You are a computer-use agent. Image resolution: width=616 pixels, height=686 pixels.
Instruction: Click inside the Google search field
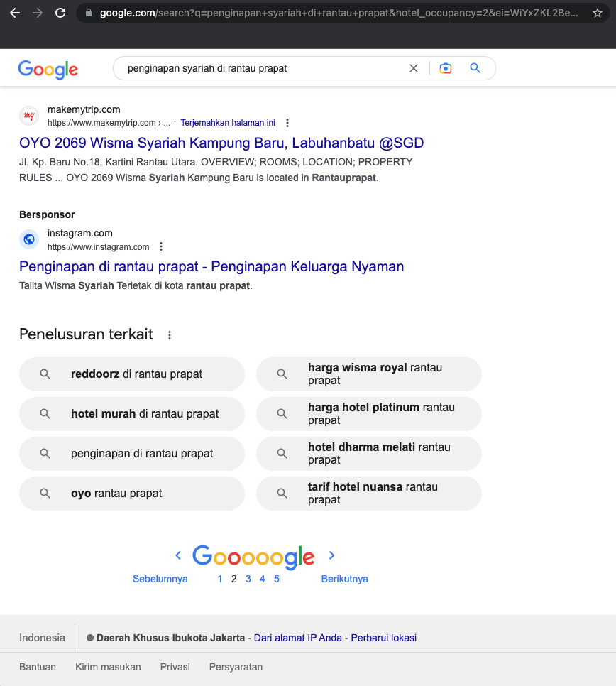tap(263, 68)
